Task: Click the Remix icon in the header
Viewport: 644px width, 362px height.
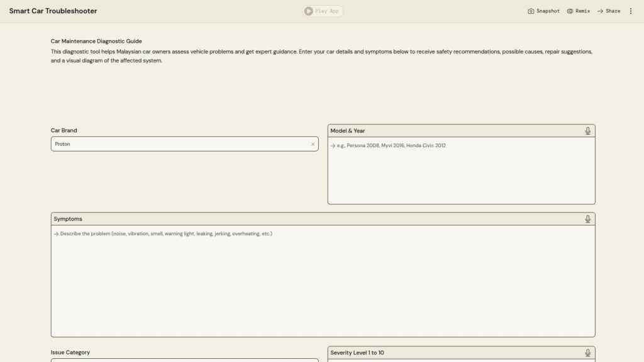Action: [x=570, y=11]
